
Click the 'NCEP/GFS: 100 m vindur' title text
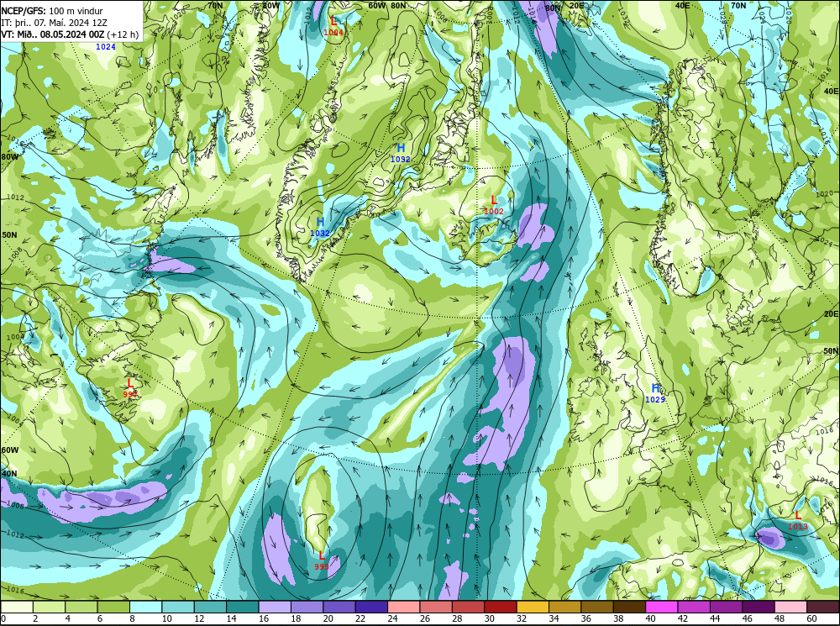coord(52,11)
